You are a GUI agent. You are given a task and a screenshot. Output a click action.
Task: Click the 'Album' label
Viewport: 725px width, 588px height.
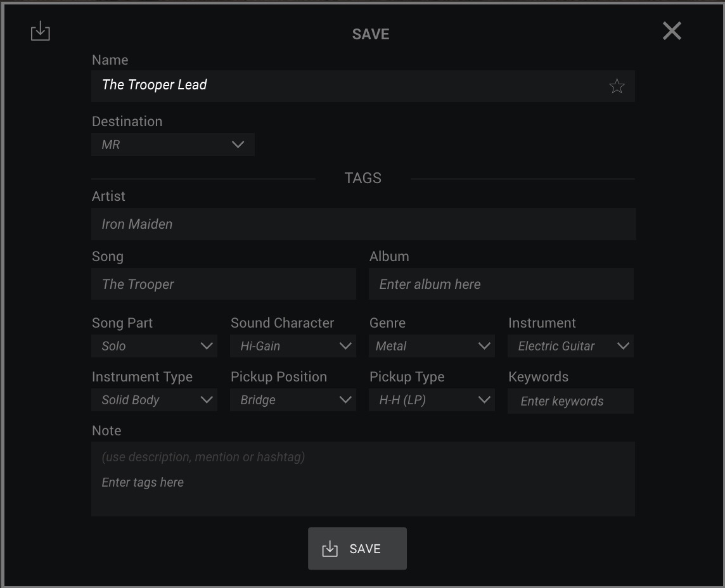(389, 256)
